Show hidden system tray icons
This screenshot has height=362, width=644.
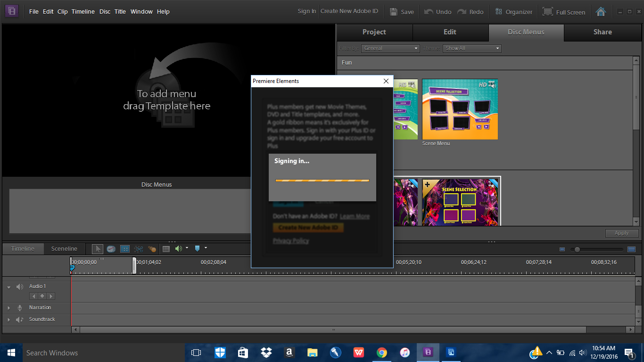pyautogui.click(x=549, y=352)
